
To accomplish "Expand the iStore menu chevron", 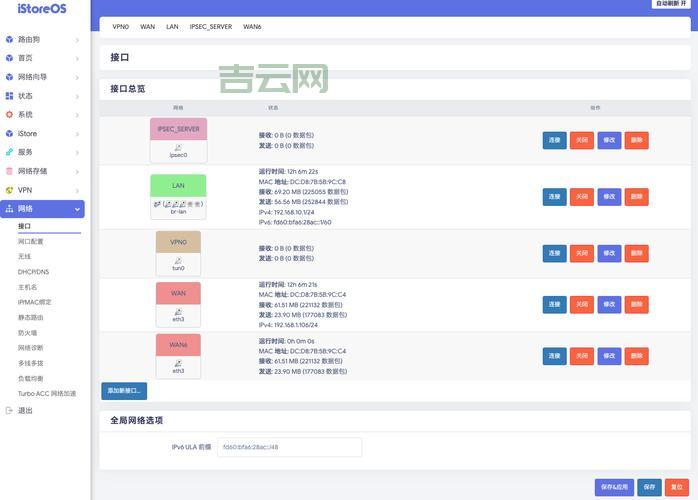I will click(x=77, y=134).
